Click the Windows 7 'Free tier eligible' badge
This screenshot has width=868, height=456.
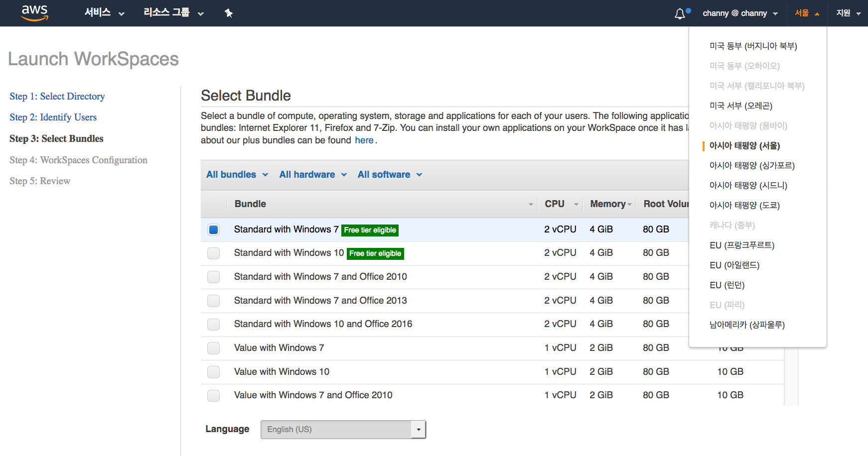pyautogui.click(x=370, y=230)
